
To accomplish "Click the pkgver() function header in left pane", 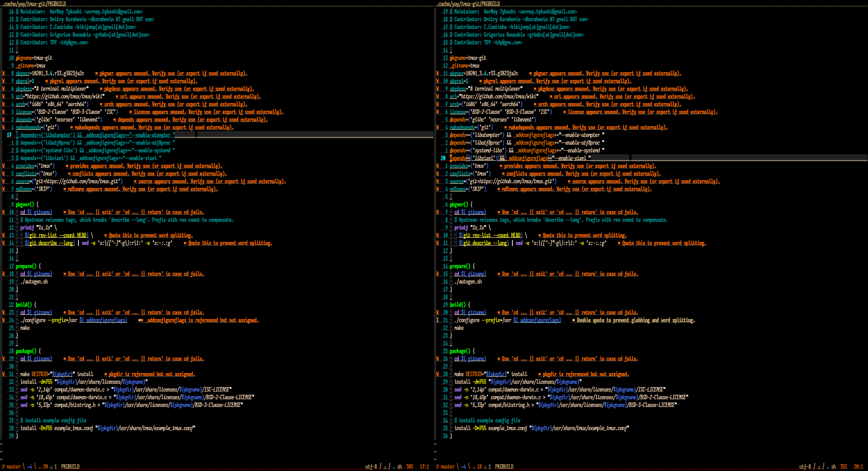I will [x=27, y=205].
